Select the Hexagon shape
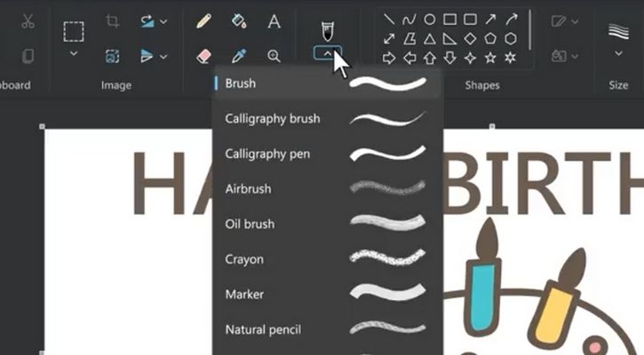 [x=511, y=39]
